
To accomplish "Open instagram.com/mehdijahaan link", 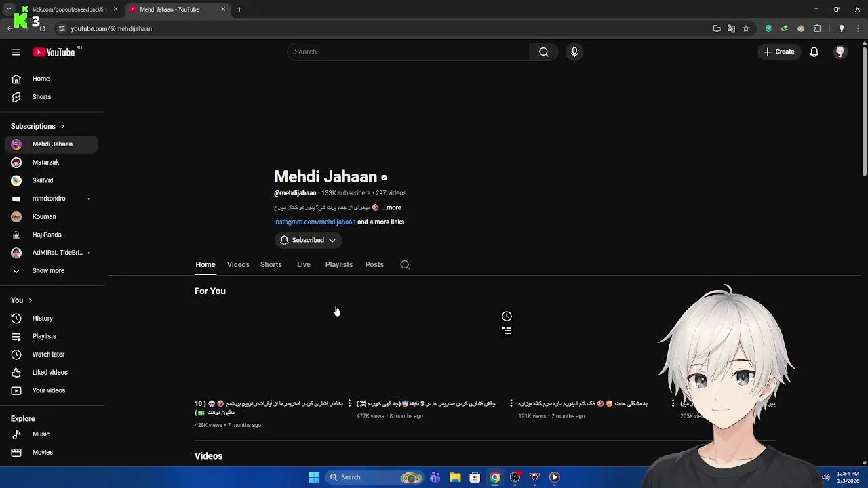I will [x=315, y=222].
